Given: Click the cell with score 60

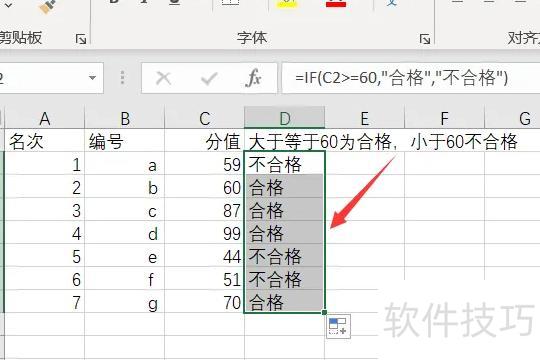Looking at the screenshot, I should [x=205, y=186].
